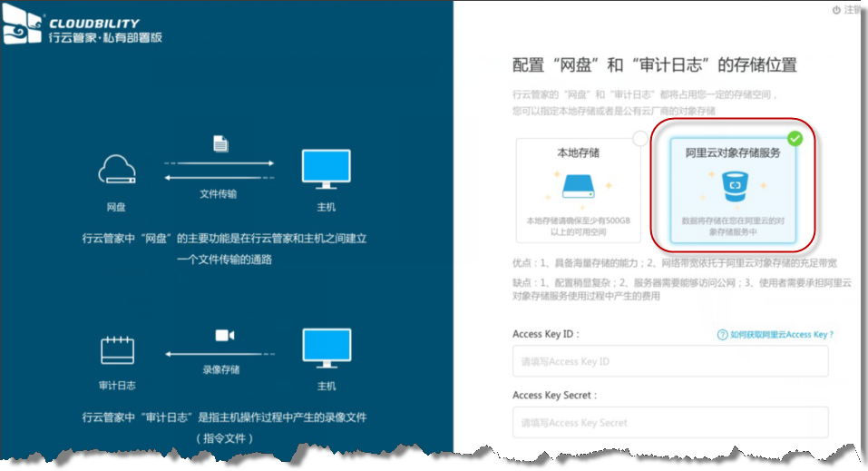Image resolution: width=868 pixels, height=471 pixels.
Task: Click the Access Key ID label
Action: point(546,334)
